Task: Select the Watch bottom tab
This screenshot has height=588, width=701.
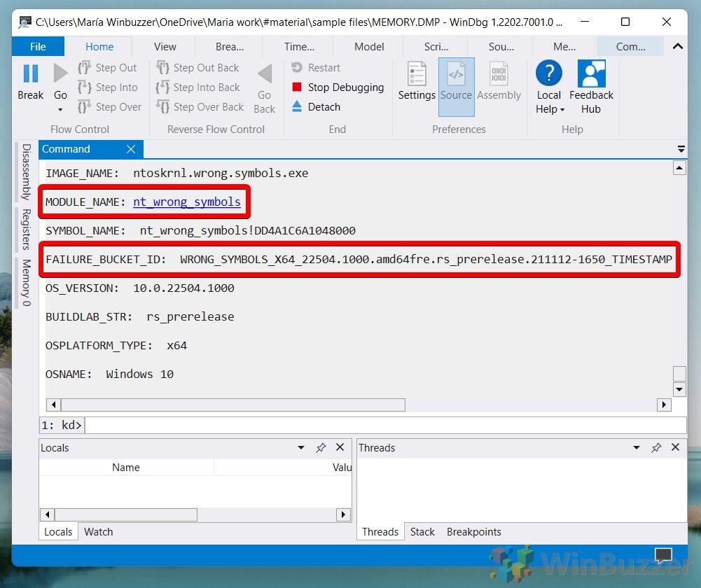Action: click(x=98, y=532)
